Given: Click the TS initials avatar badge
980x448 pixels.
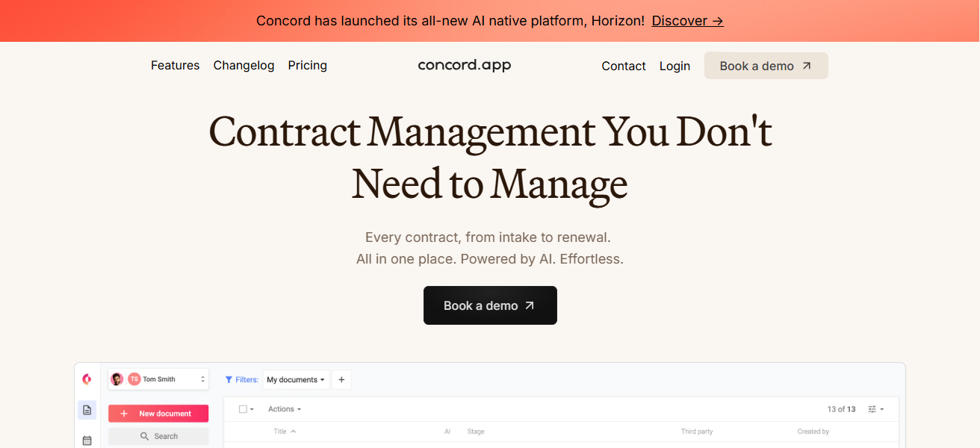Looking at the screenshot, I should click(134, 379).
